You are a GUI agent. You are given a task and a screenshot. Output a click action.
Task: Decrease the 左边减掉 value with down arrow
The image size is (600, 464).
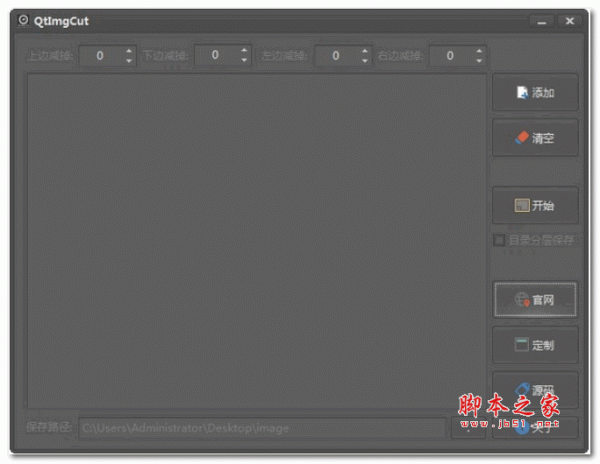pyautogui.click(x=365, y=61)
